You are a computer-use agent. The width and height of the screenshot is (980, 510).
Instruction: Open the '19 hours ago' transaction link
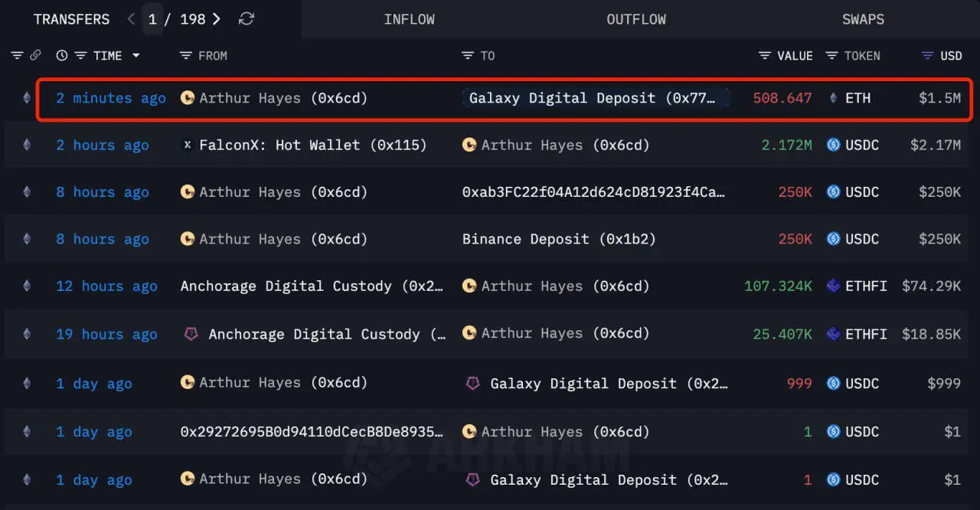click(106, 334)
